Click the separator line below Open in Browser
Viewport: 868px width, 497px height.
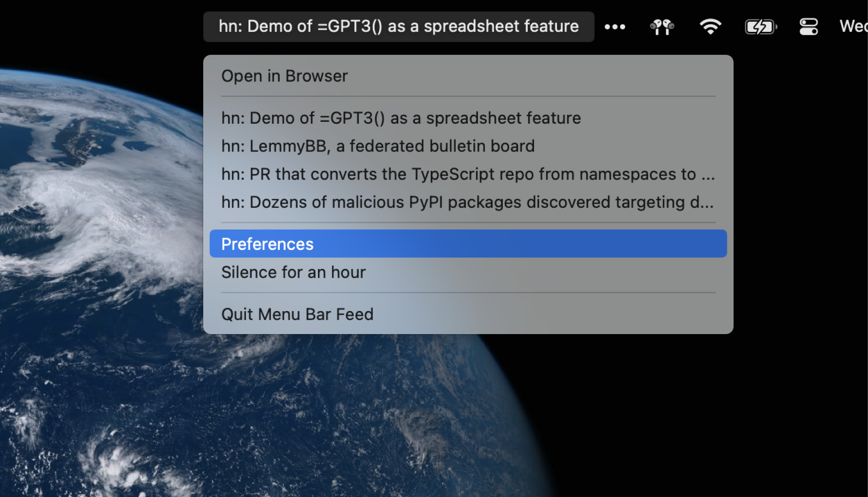468,96
